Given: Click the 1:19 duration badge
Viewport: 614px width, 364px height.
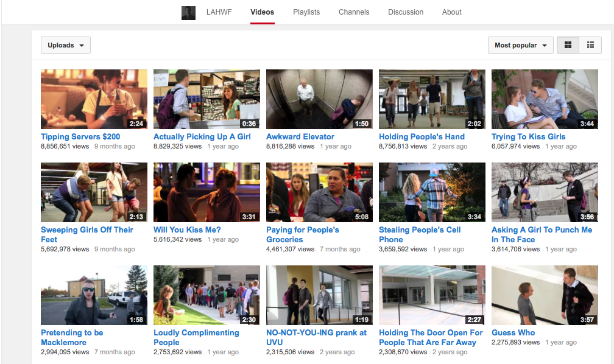Looking at the screenshot, I should click(x=362, y=320).
